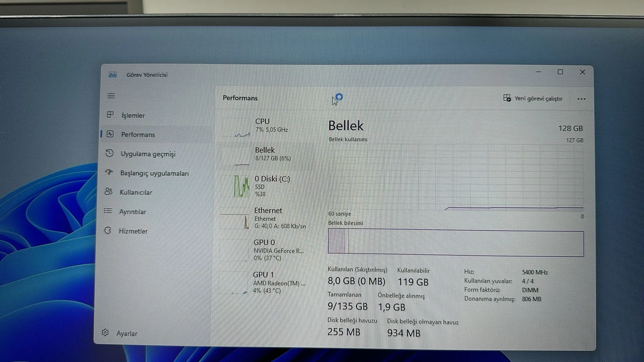Click the 8,0 GB (0 MB) used value
Viewport: 644px width, 362px height.
[356, 281]
